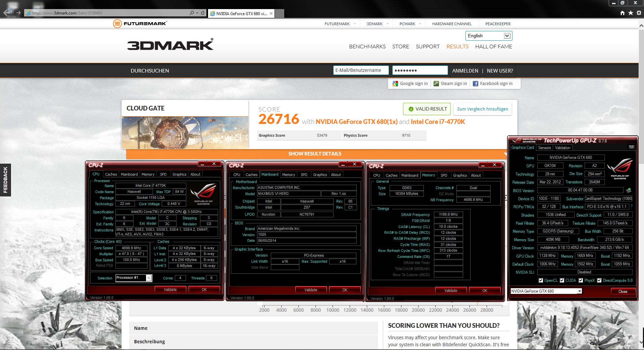Open the Processor #1 selection dropdown
The width and height of the screenshot is (644, 350).
click(x=149, y=278)
